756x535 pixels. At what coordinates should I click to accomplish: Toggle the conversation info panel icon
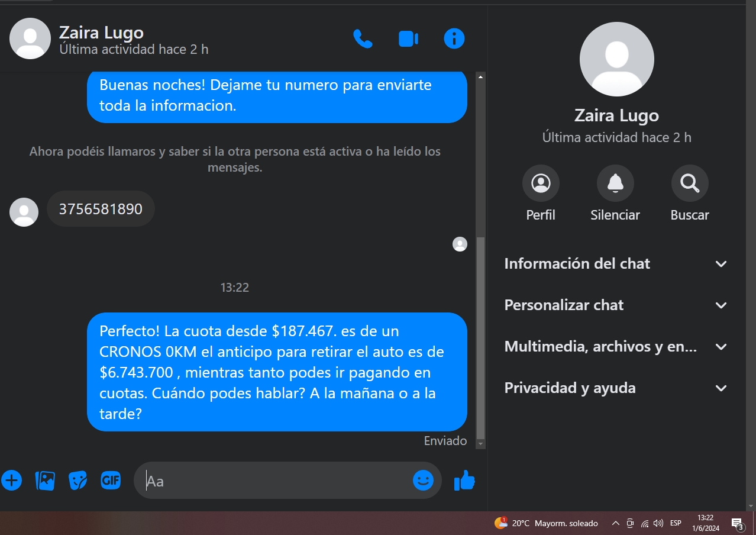tap(454, 39)
